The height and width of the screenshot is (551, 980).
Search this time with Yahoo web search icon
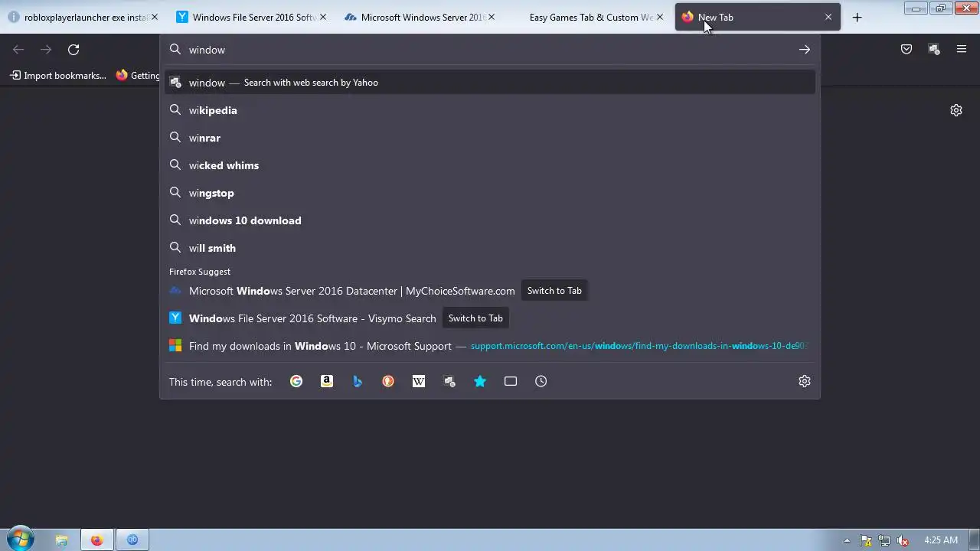pyautogui.click(x=449, y=381)
